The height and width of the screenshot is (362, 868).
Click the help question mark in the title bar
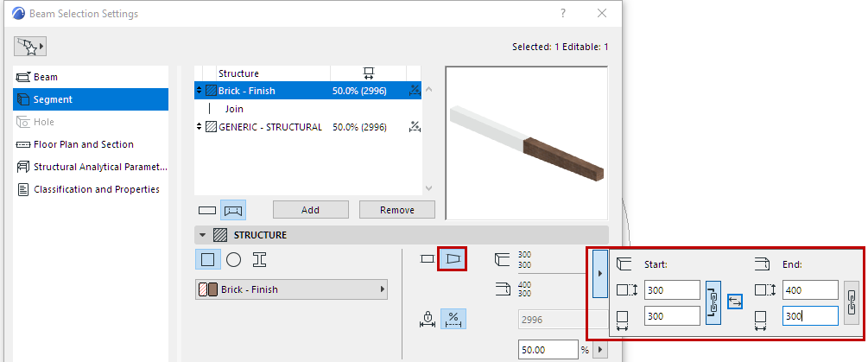tap(563, 13)
